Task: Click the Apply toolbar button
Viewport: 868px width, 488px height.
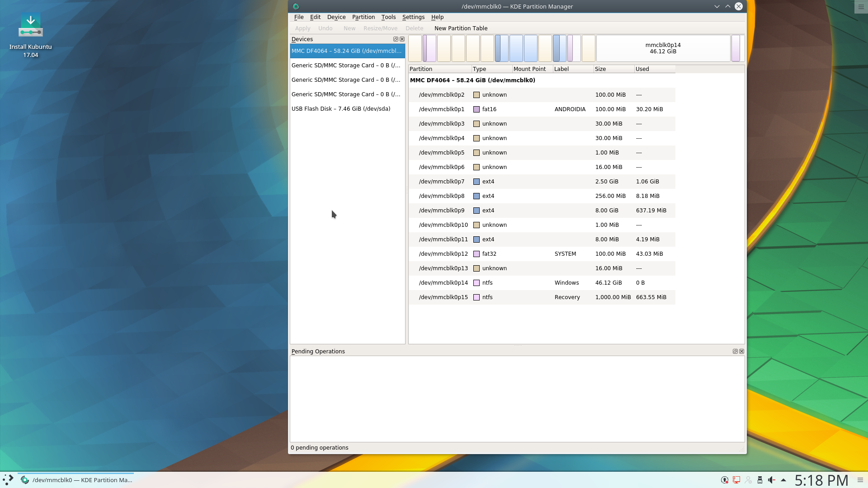Action: point(302,28)
